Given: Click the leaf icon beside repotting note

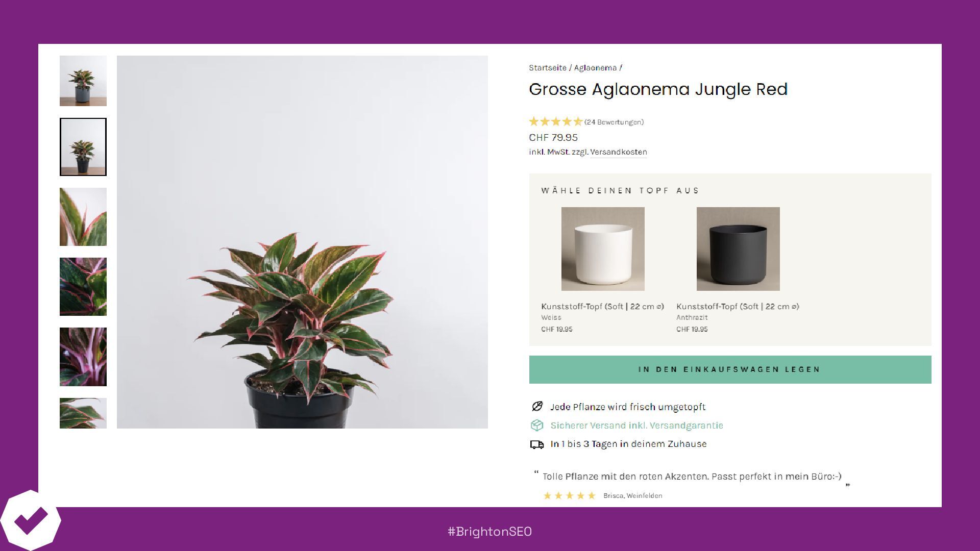Looking at the screenshot, I should (x=537, y=406).
